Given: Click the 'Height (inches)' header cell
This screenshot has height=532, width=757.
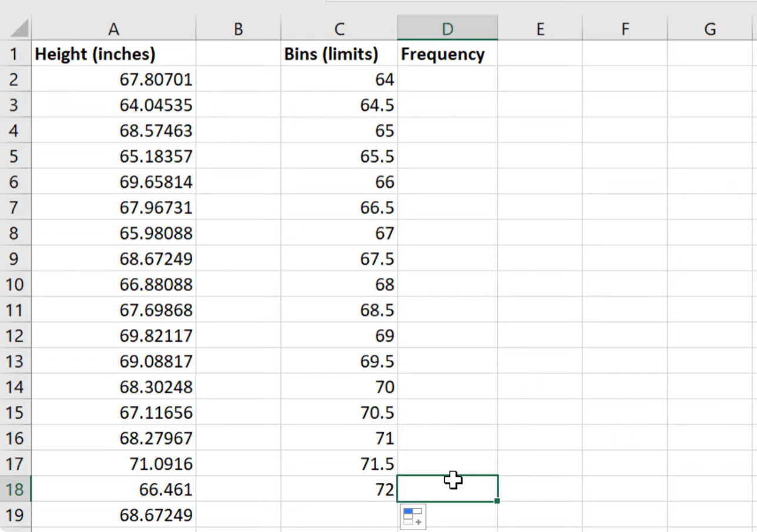Looking at the screenshot, I should click(113, 54).
